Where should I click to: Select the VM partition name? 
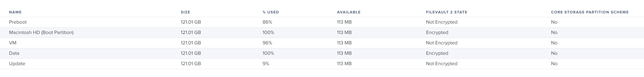13,43
